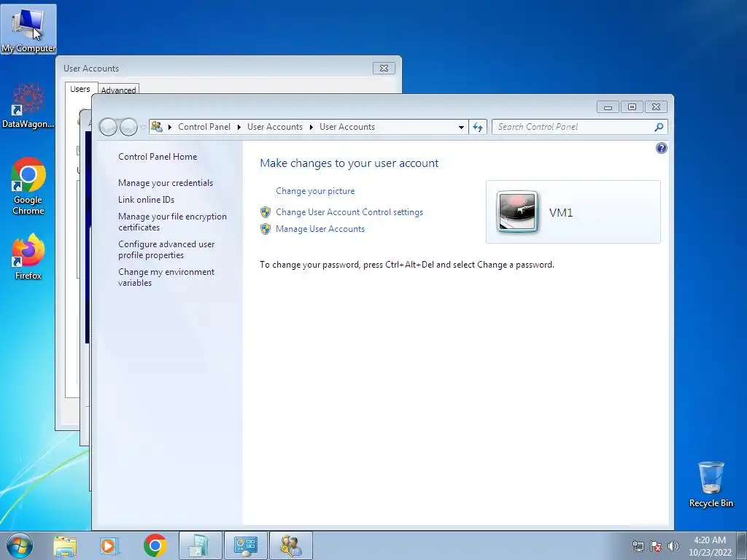Open Control Panel Home link
747x560 pixels.
click(158, 157)
